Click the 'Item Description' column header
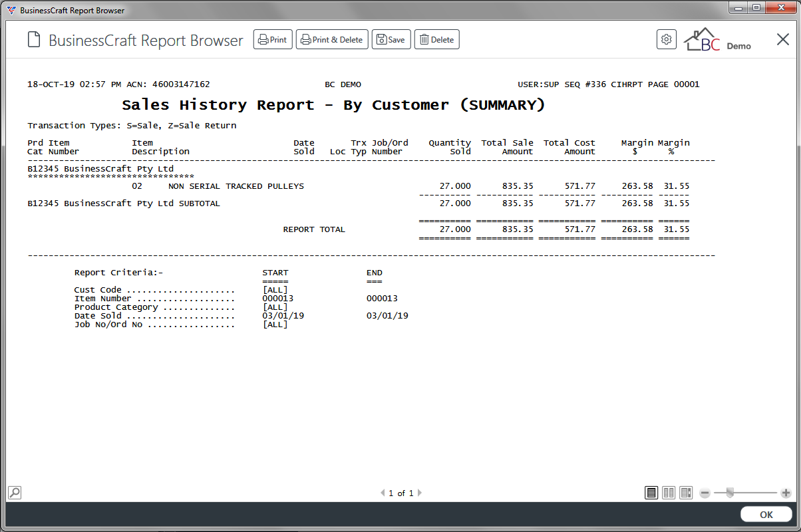The image size is (801, 532). 160,147
